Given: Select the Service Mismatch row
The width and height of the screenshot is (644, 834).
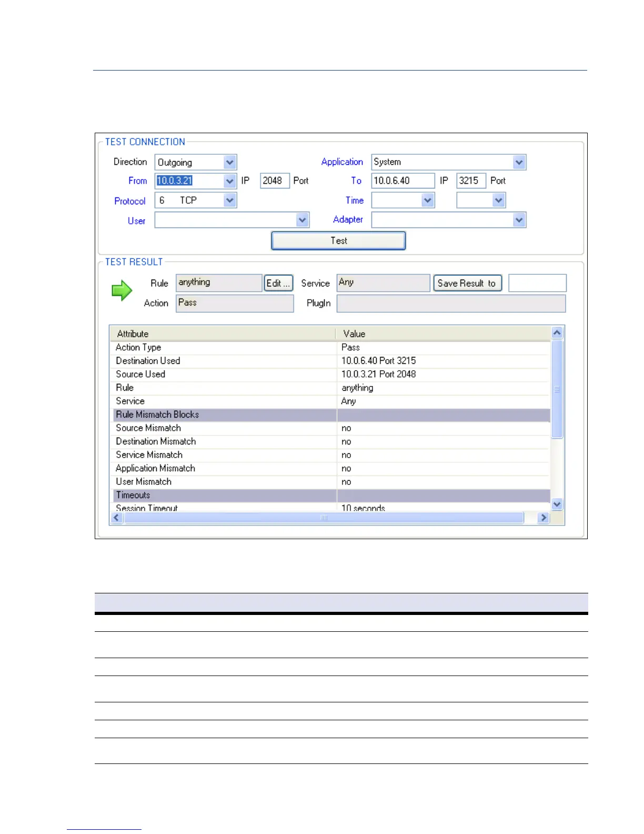Looking at the screenshot, I should coord(330,455).
